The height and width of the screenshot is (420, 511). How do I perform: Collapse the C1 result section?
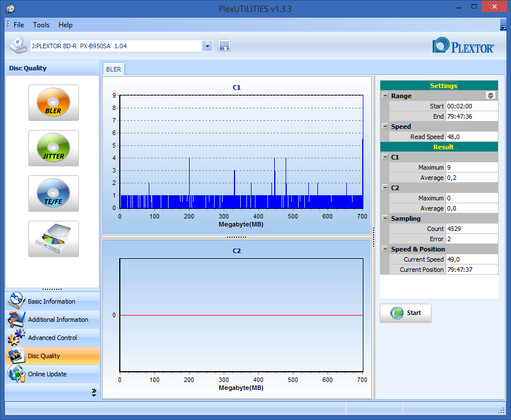tap(385, 157)
